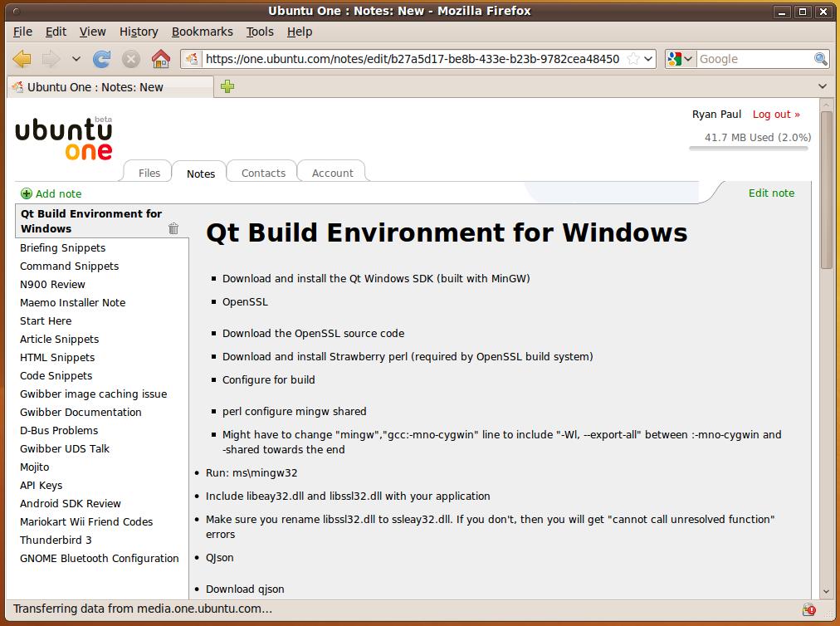Click the Log out link
This screenshot has width=840, height=626.
tap(776, 115)
